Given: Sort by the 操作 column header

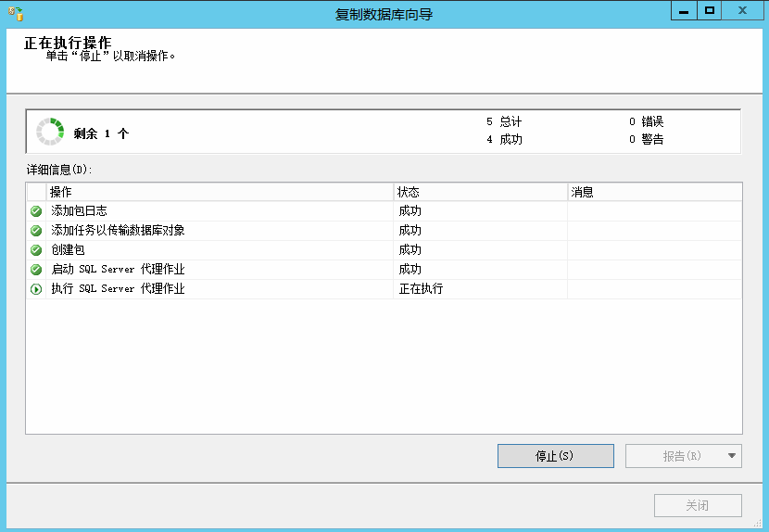Looking at the screenshot, I should coord(221,192).
